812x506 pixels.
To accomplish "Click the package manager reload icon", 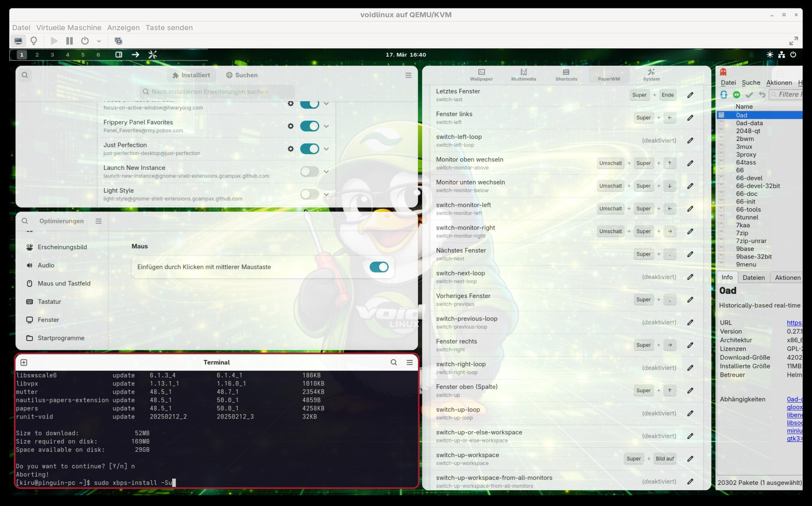I will click(x=724, y=95).
